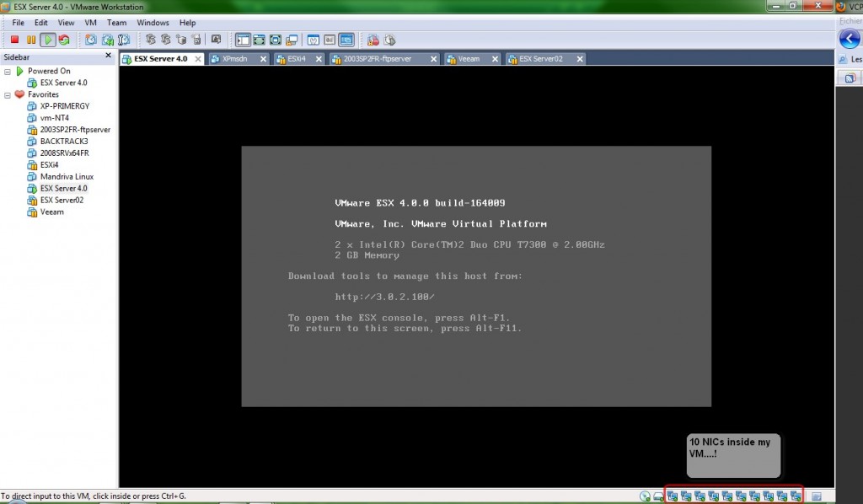Image resolution: width=863 pixels, height=504 pixels.
Task: Click the floppy drive icon in status bar
Action: click(x=658, y=496)
